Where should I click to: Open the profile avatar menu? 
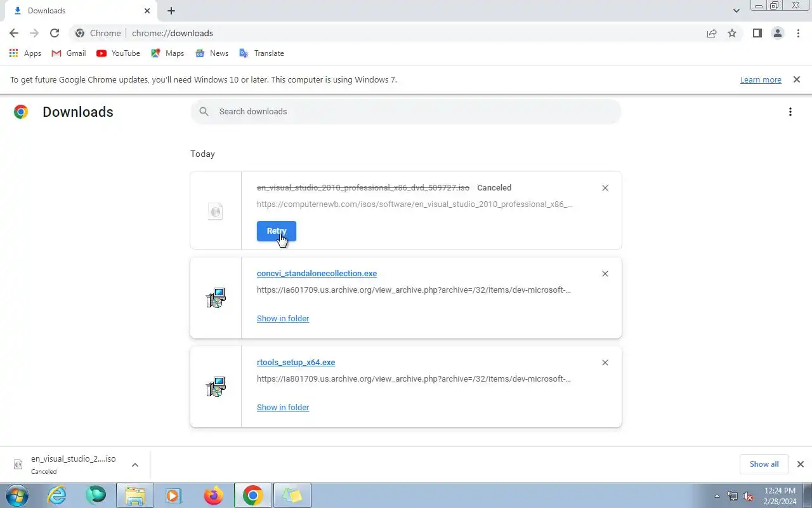point(777,33)
